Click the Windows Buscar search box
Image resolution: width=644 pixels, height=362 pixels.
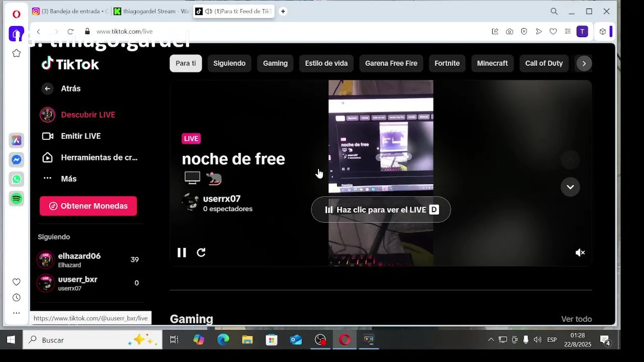(x=92, y=340)
